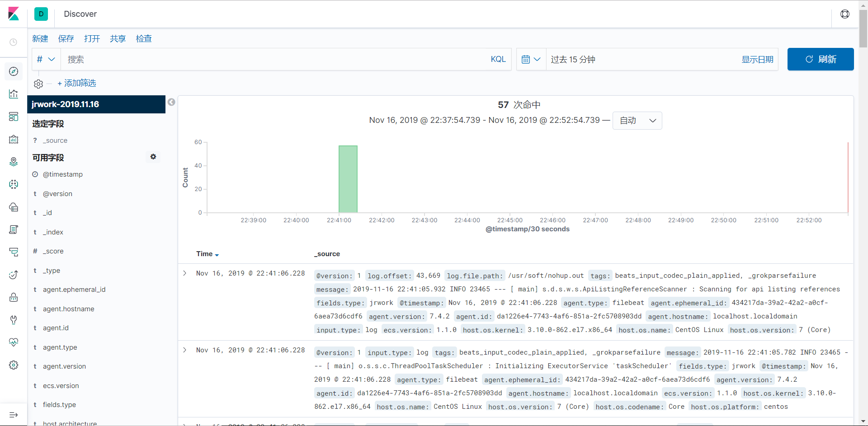This screenshot has height=426, width=868.
Task: Click 检查 menu item
Action: tap(144, 39)
